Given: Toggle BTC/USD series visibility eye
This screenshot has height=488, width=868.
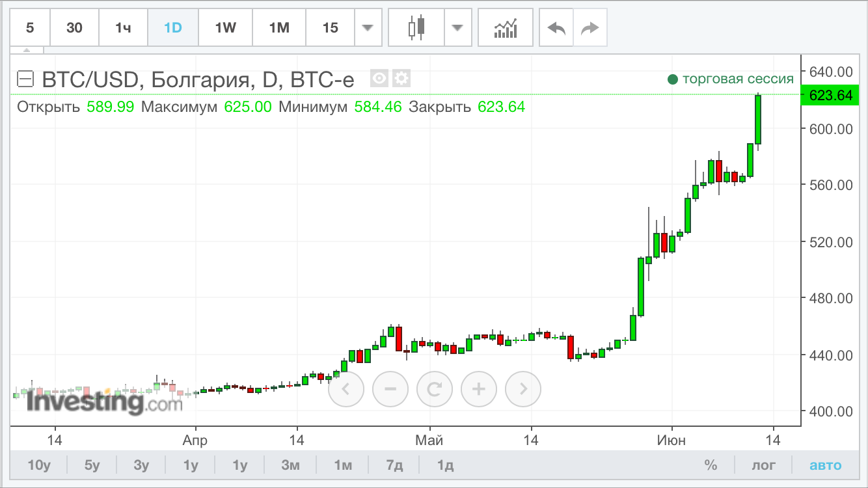Looking at the screenshot, I should tap(379, 79).
